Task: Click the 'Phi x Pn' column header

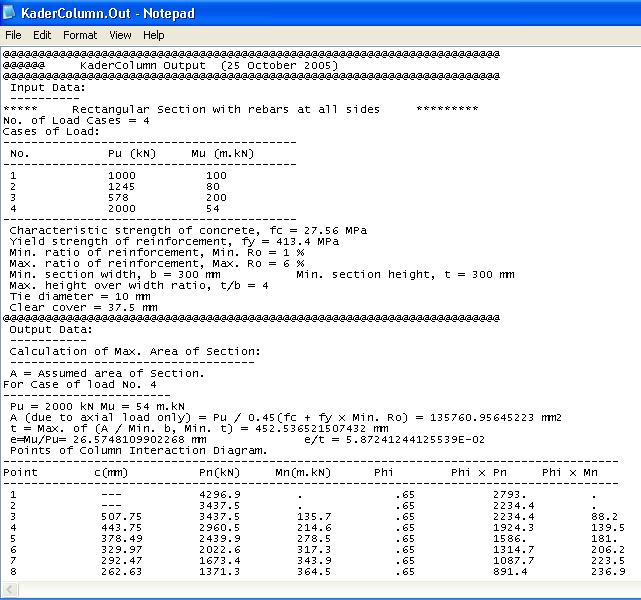Action: point(478,472)
